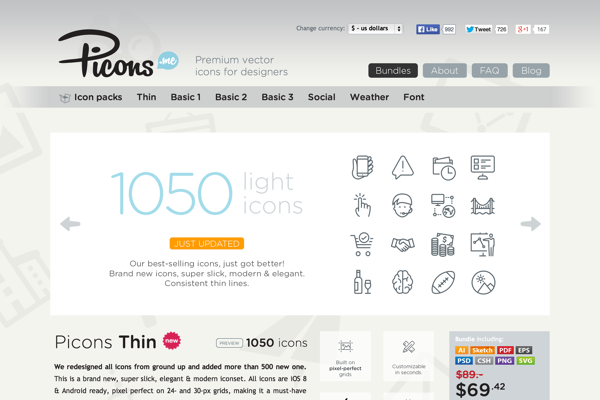The height and width of the screenshot is (400, 600).
Task: Select the American football icon
Action: coord(443,282)
